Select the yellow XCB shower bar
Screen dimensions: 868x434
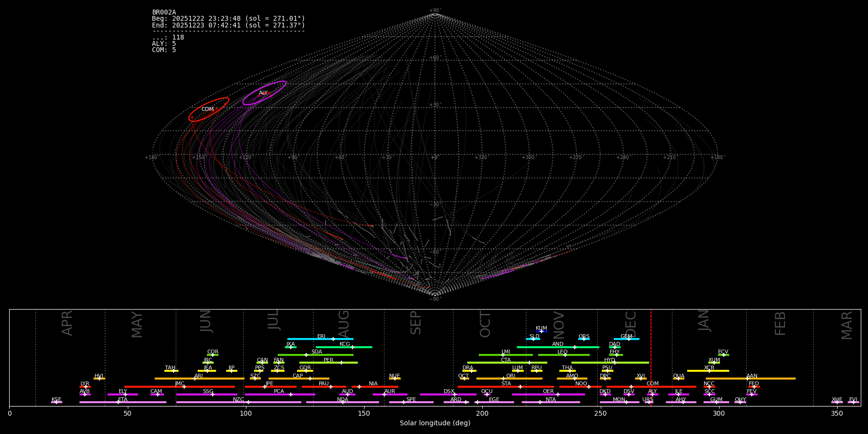point(708,370)
